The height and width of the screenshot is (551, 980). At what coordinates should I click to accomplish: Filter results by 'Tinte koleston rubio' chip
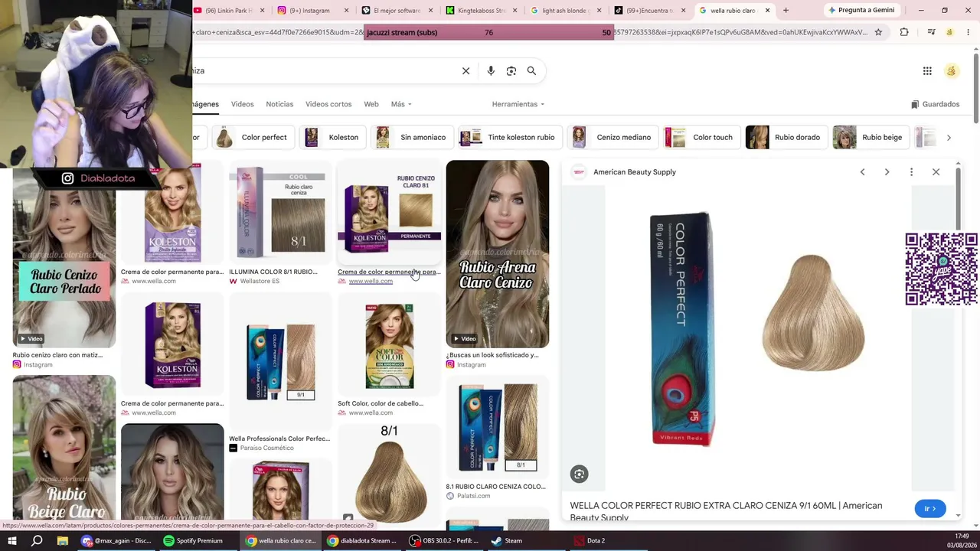tap(511, 137)
